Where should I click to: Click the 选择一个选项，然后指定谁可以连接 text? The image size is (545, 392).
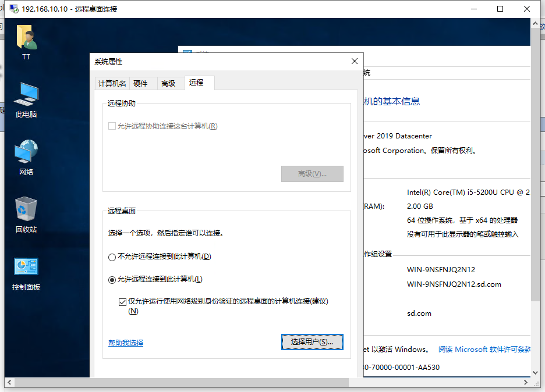(166, 233)
